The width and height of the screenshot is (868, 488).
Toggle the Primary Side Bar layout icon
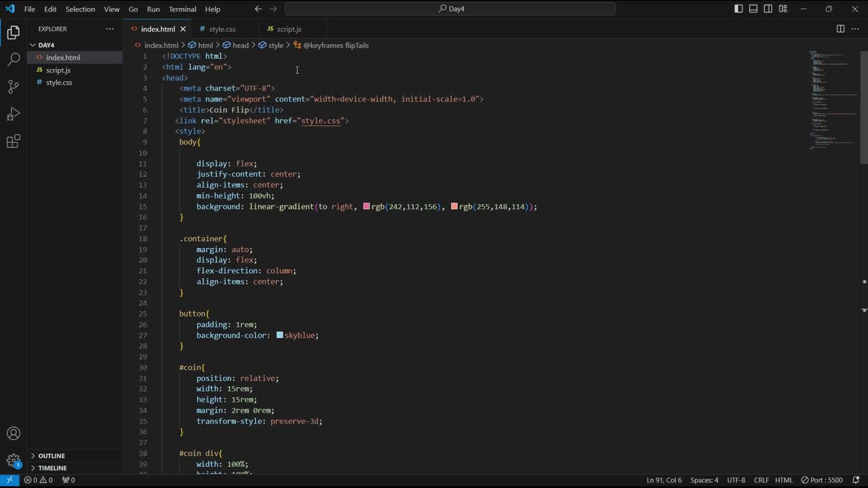click(738, 9)
